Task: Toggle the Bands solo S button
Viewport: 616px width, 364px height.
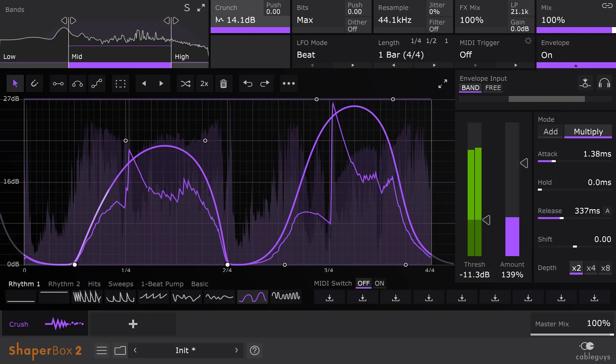Action: point(187,8)
